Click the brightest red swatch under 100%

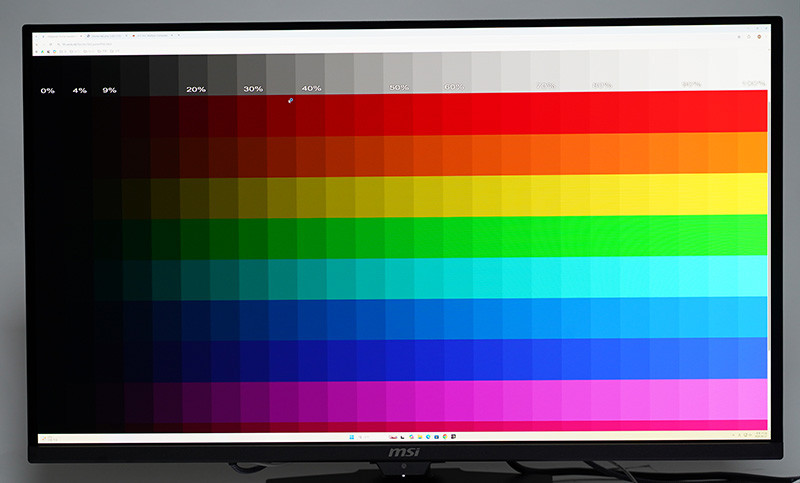tap(753, 112)
